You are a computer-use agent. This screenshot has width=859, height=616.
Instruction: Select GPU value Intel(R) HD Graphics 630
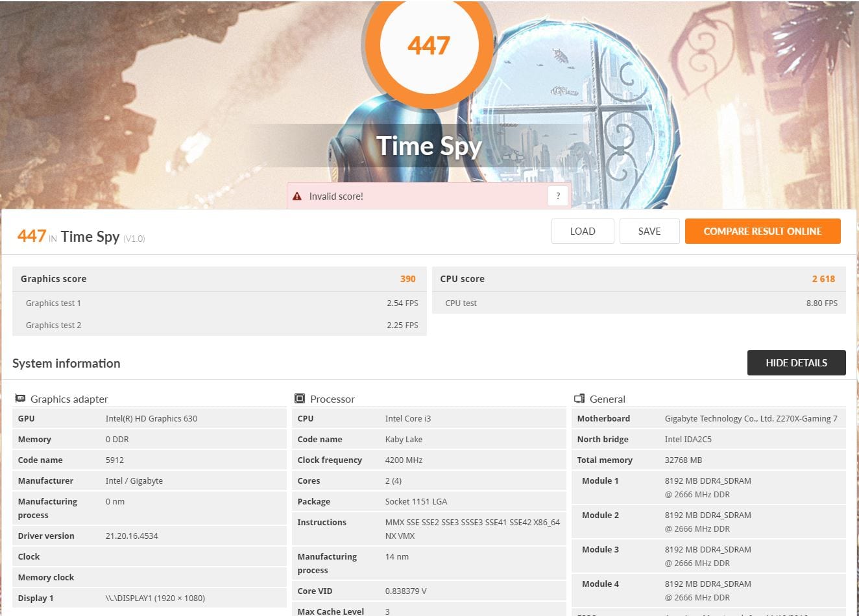point(151,418)
